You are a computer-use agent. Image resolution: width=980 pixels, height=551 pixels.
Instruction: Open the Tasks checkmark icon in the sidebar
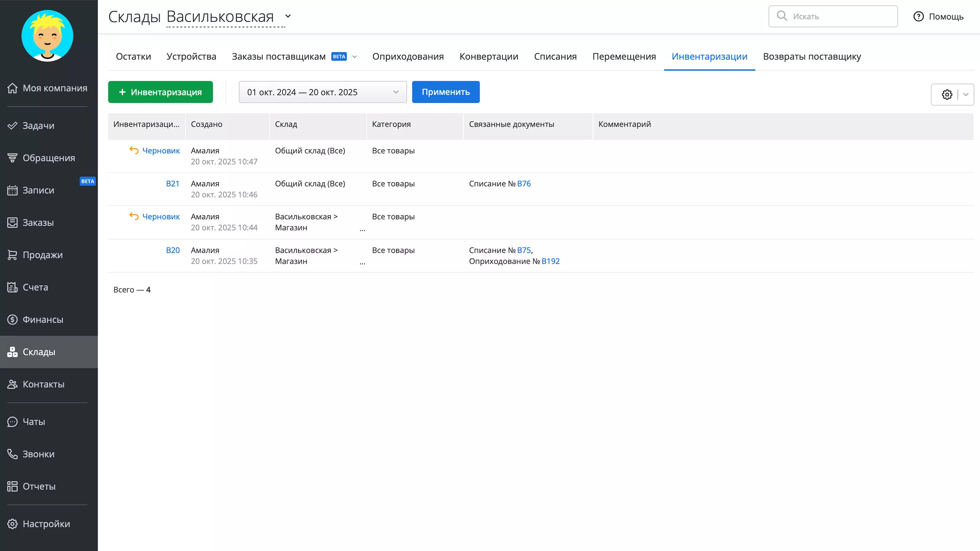(12, 126)
